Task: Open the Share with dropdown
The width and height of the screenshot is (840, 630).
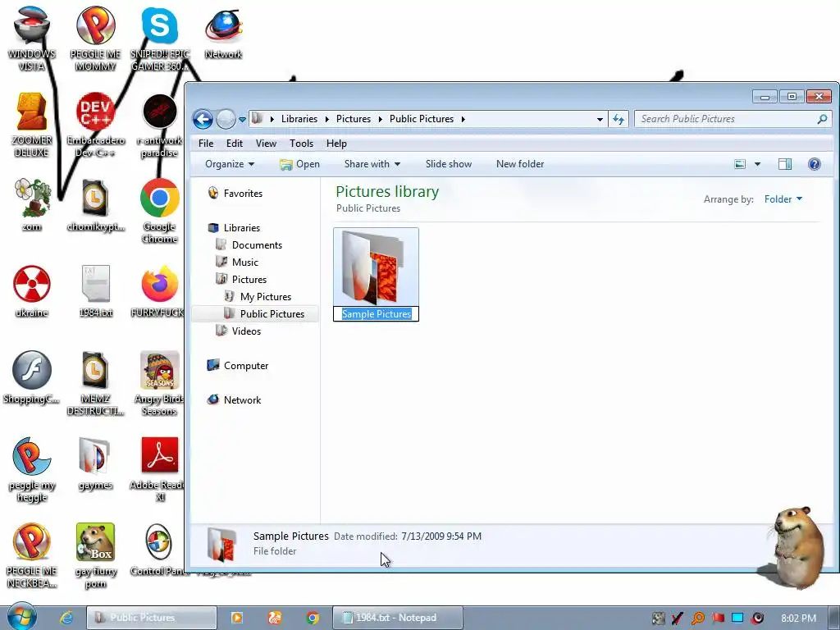Action: click(x=372, y=164)
